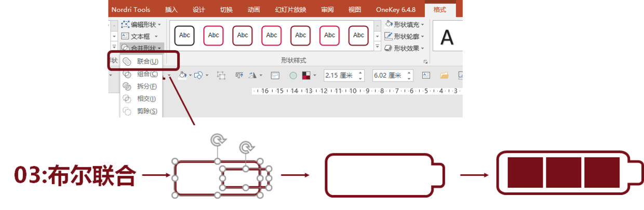Open the 审阅 tab
This screenshot has width=644, height=210.
point(327,9)
